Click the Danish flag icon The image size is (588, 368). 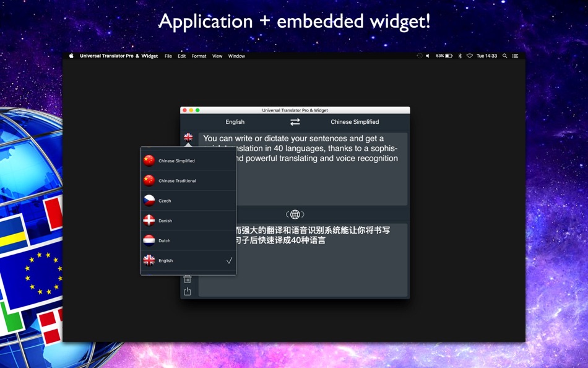coord(149,221)
